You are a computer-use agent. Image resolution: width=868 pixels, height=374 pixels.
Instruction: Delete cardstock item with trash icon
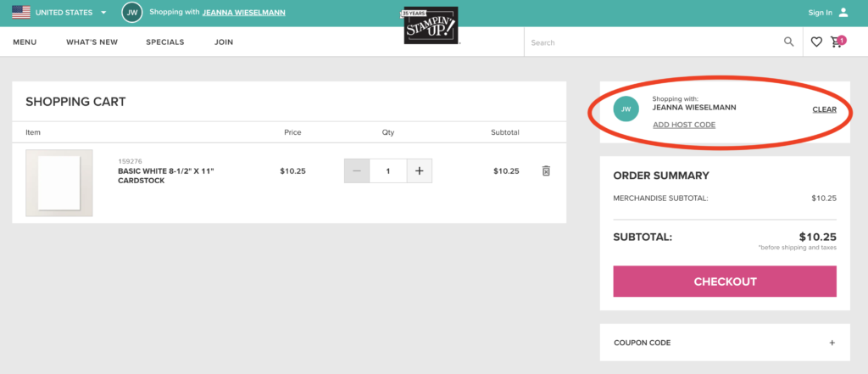[x=546, y=170]
